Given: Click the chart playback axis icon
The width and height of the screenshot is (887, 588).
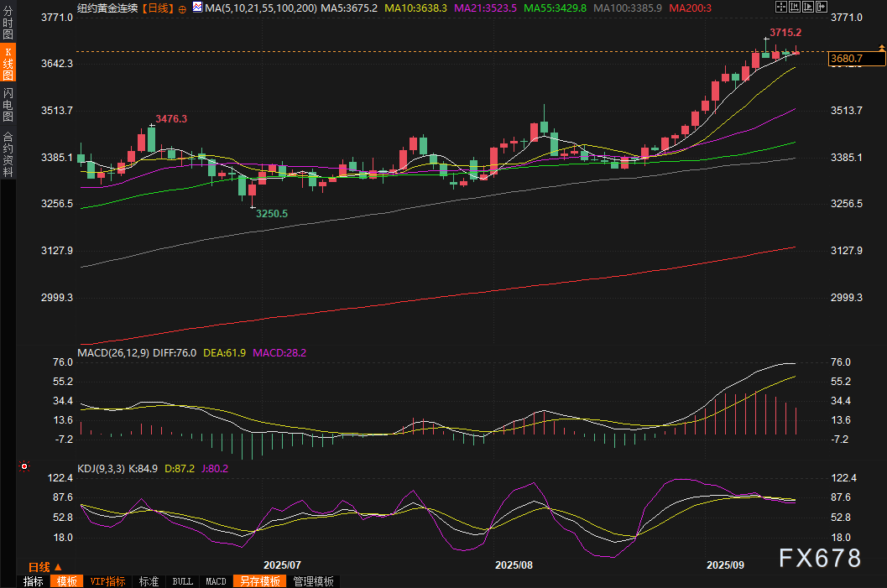Looking at the screenshot, I should 808,7.
